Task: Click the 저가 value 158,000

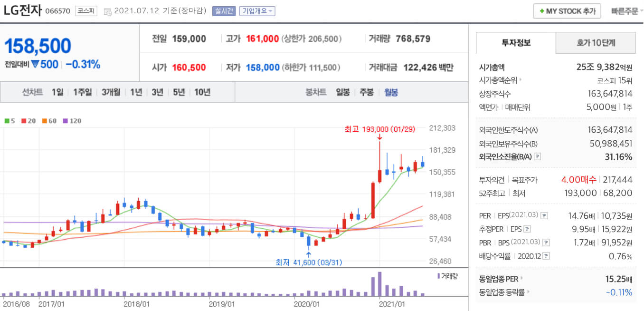Action: [x=263, y=68]
